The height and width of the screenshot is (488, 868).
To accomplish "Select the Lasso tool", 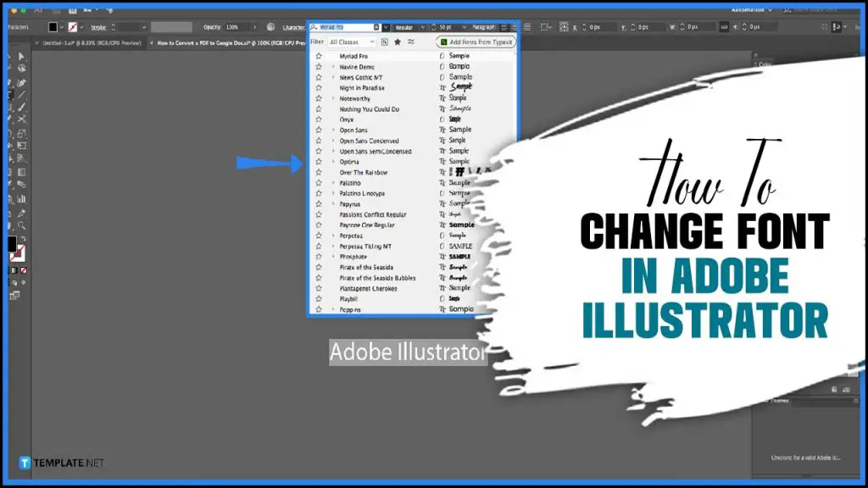I will (21, 69).
